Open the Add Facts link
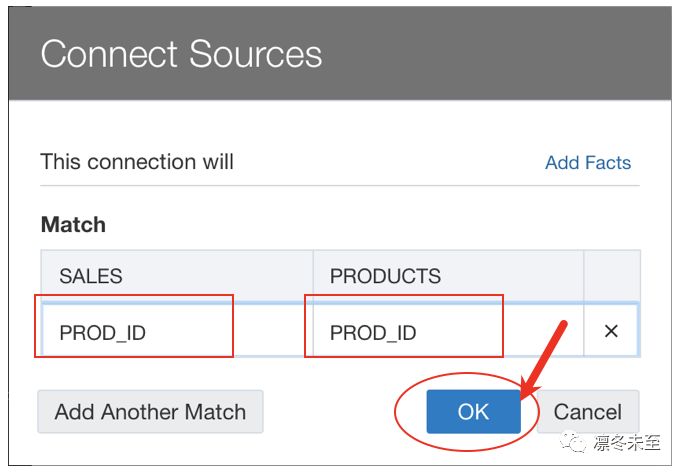This screenshot has height=472, width=682. pyautogui.click(x=588, y=163)
